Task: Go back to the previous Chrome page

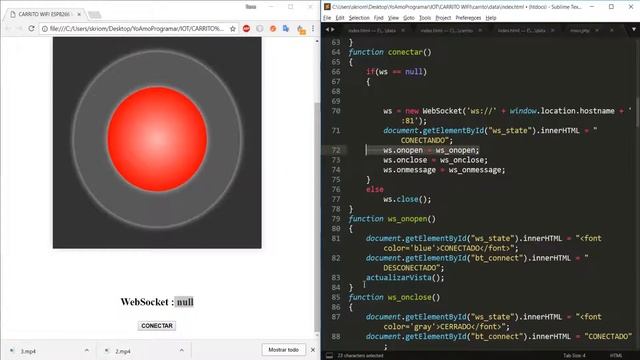Action: [8, 29]
